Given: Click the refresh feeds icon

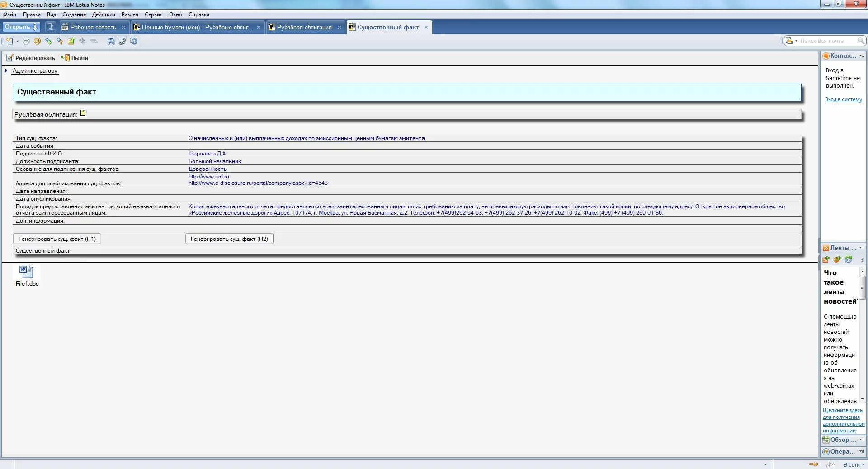Looking at the screenshot, I should (x=848, y=259).
